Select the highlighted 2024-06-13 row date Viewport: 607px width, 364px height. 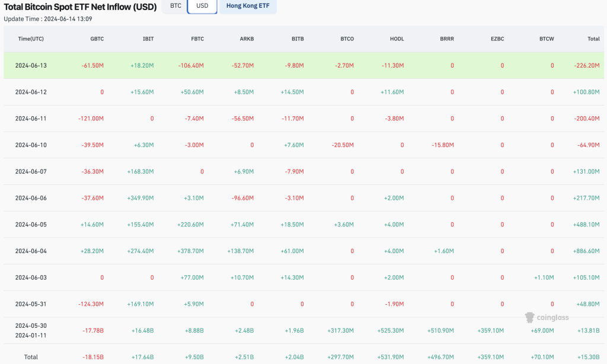tap(31, 65)
